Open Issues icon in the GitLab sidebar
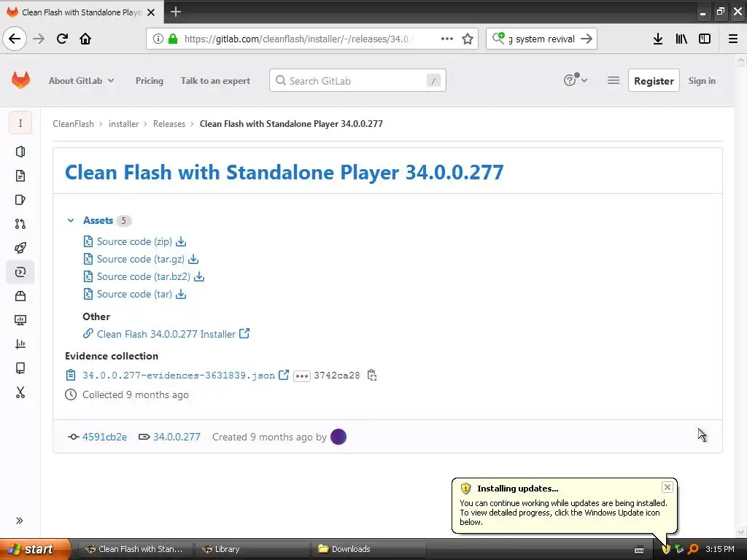 (x=20, y=200)
